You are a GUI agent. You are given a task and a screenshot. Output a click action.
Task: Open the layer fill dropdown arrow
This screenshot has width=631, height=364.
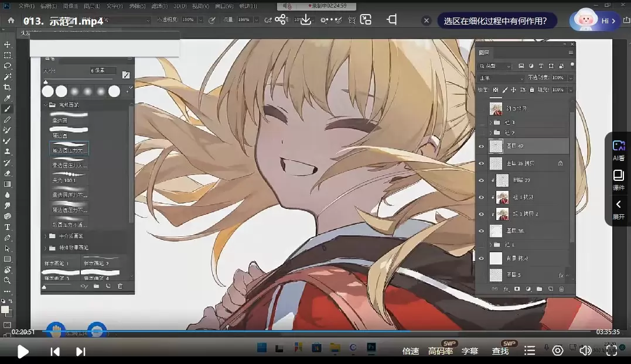point(570,90)
